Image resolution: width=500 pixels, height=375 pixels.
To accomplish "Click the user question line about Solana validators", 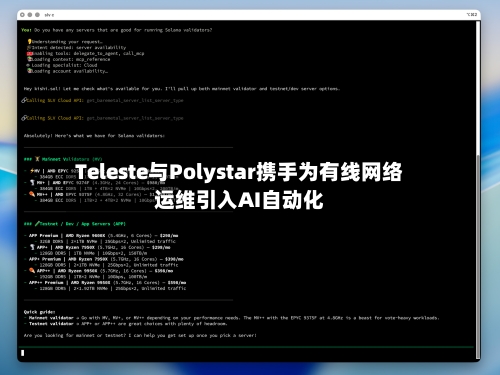I will coord(117,30).
